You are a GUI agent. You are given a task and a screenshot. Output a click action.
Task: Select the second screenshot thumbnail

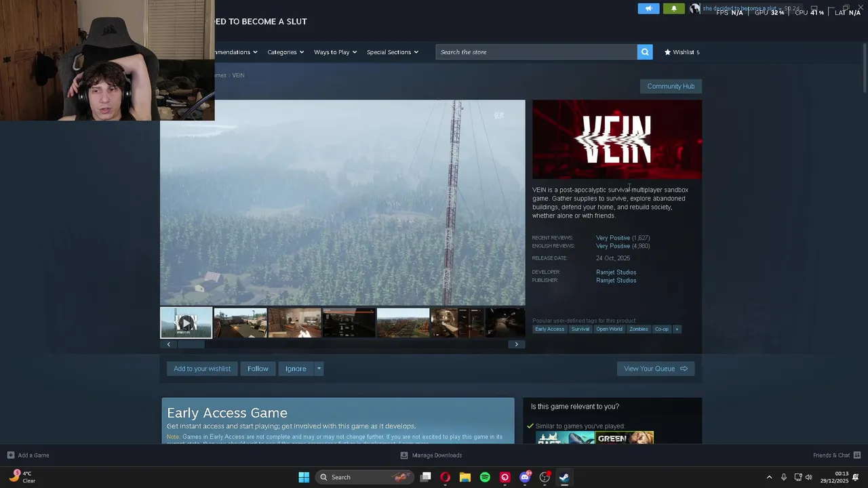tap(240, 323)
